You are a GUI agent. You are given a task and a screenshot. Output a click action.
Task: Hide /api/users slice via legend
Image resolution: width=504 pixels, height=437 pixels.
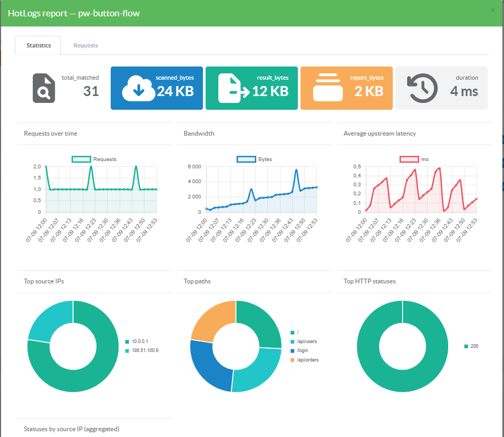(304, 341)
